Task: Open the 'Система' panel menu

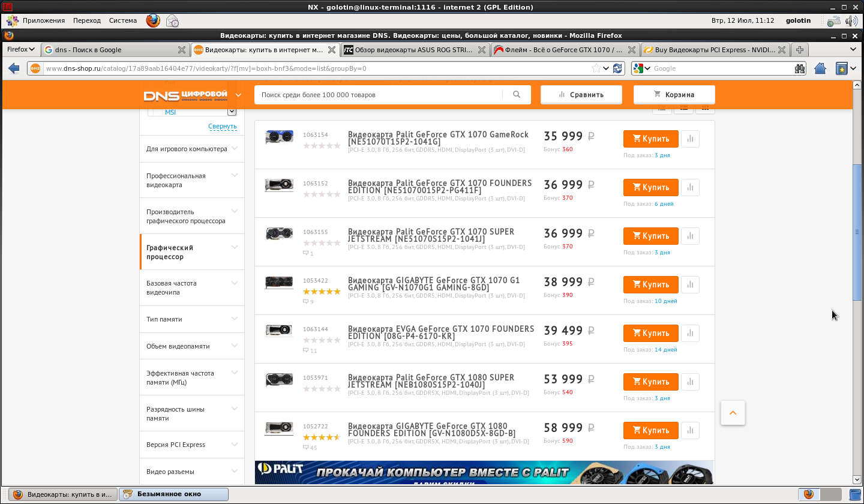Action: (x=123, y=20)
